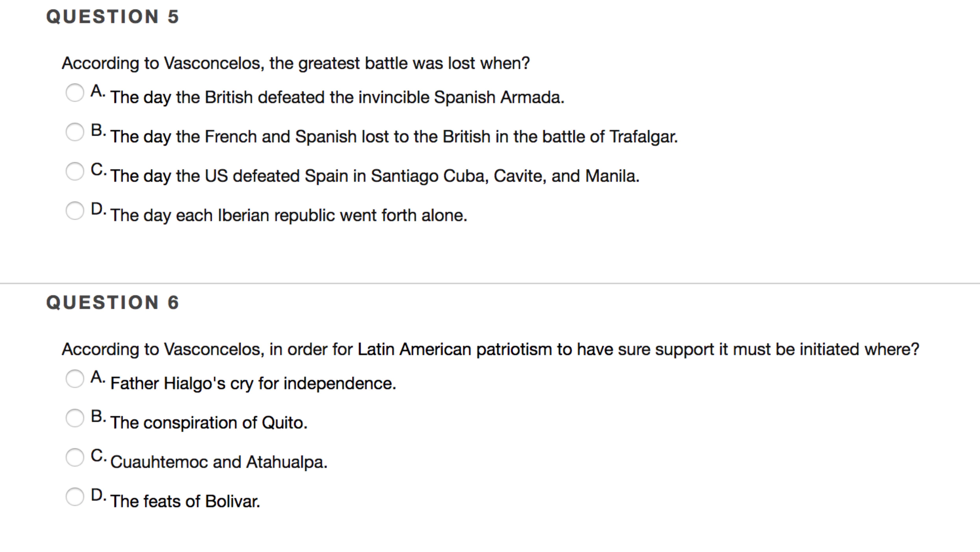Choose radio button B under Question 6
The width and height of the screenshot is (980, 552).
(75, 418)
